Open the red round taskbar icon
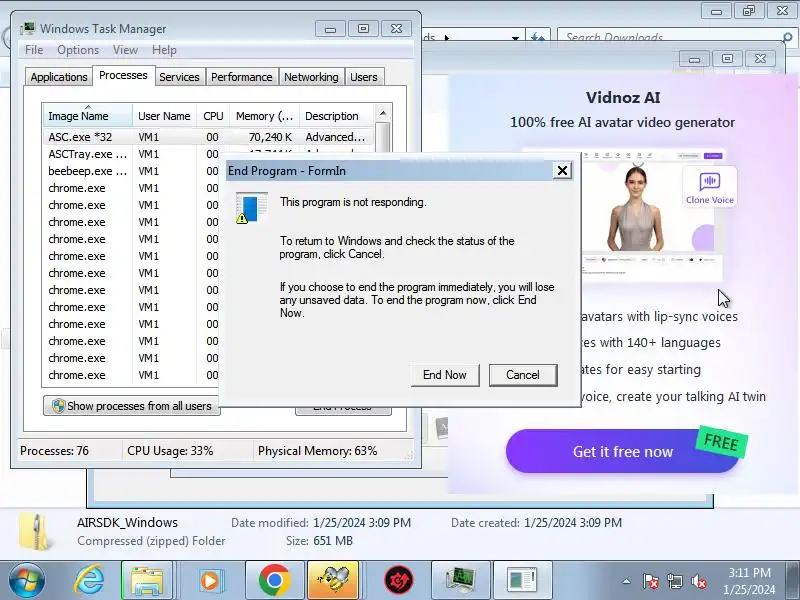Screen dimensions: 800x600 pos(398,580)
